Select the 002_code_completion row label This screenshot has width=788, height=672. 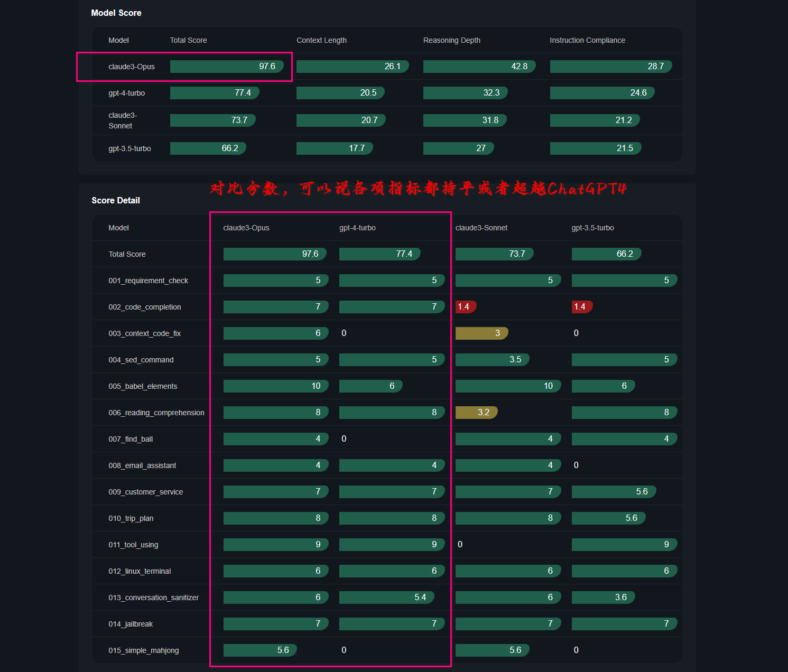(145, 307)
